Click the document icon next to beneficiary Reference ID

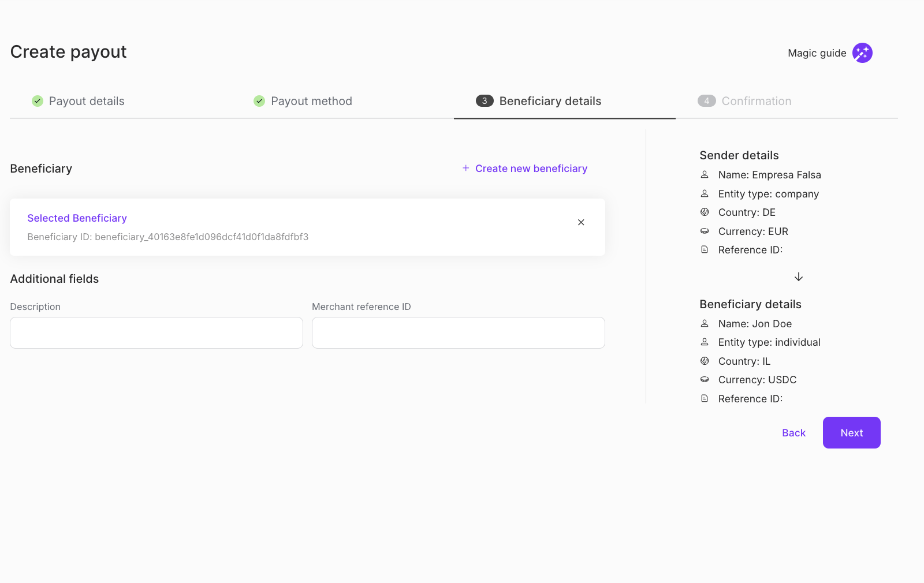705,398
